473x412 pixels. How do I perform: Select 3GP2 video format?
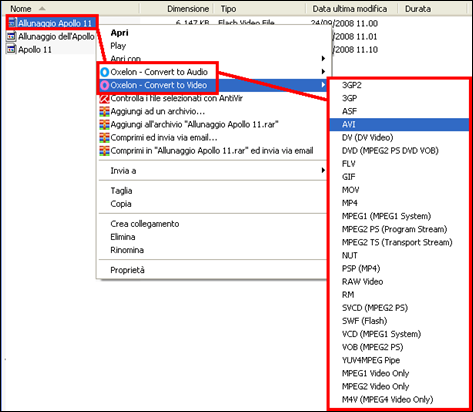352,85
